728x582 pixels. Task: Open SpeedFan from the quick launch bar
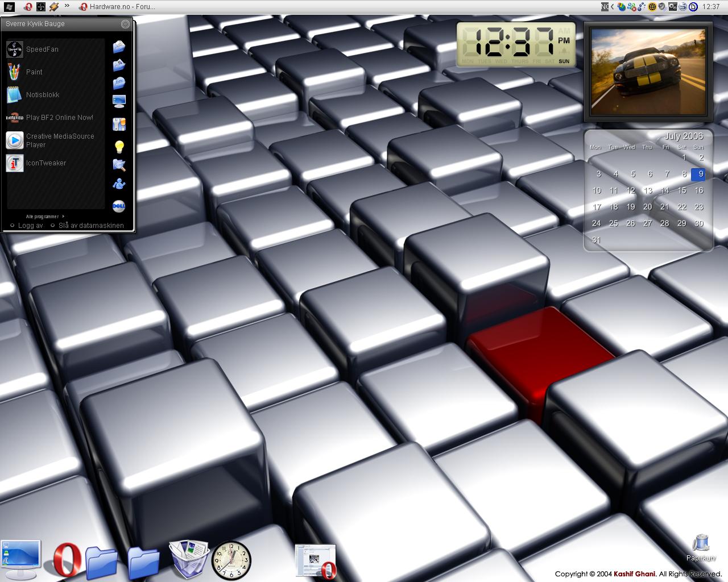click(x=41, y=7)
